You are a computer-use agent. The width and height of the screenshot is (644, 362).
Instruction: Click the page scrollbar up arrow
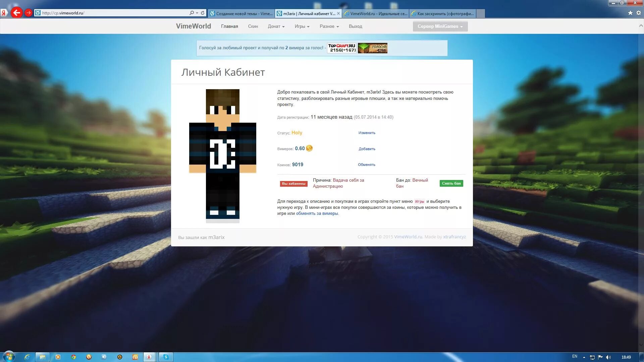[x=641, y=26]
